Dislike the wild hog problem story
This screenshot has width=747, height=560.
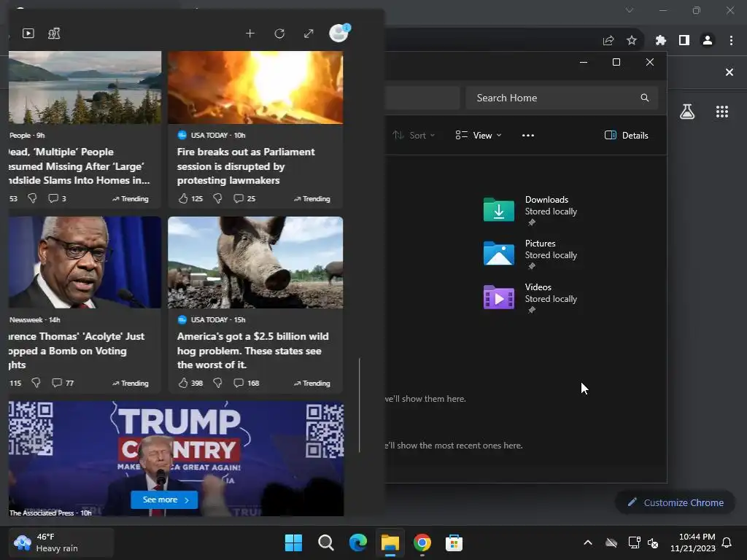pos(217,383)
